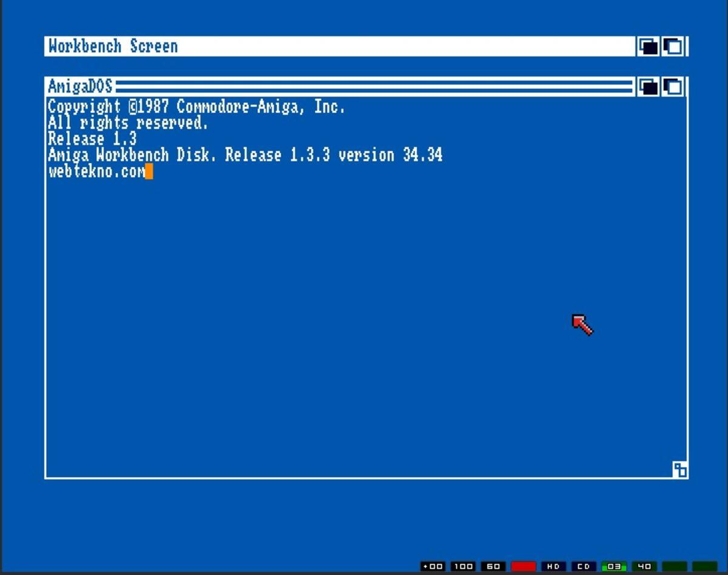Click the HD activity indicator

(553, 567)
